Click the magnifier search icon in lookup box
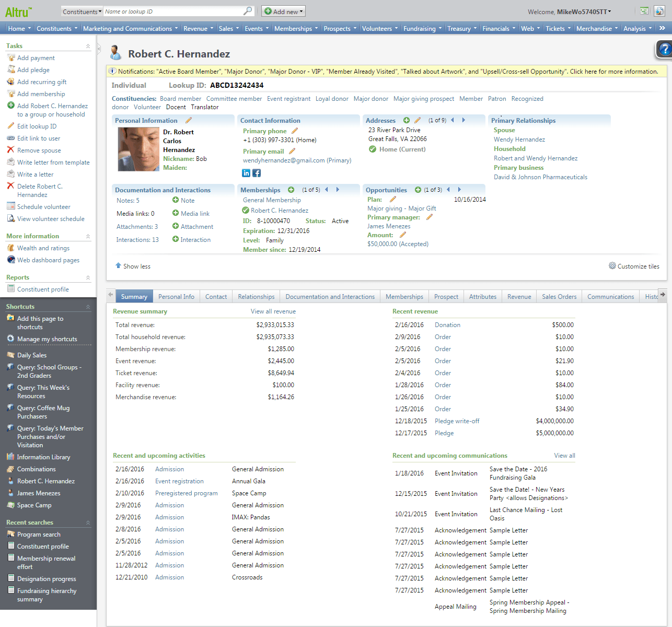This screenshot has height=627, width=672. point(248,11)
